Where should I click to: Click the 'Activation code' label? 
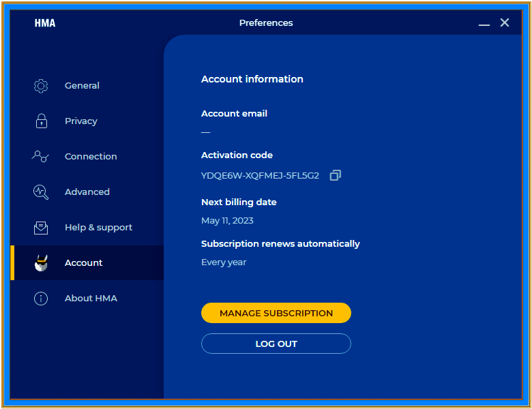coord(237,155)
